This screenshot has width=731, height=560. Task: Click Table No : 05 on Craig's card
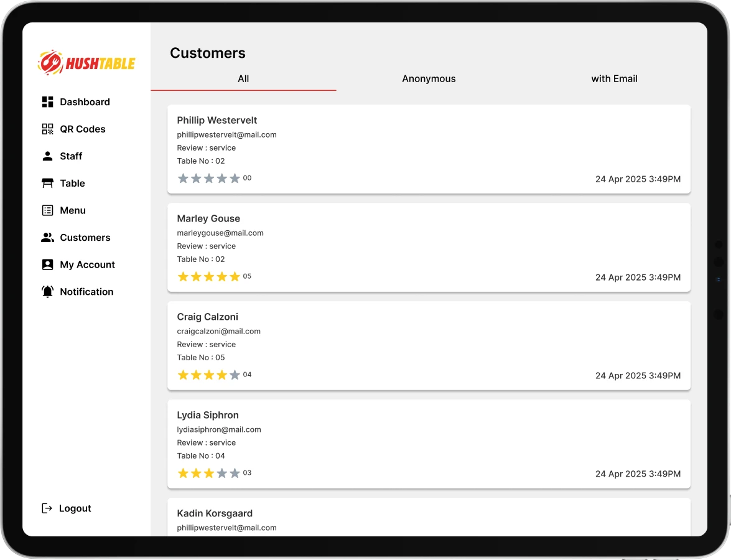(200, 358)
